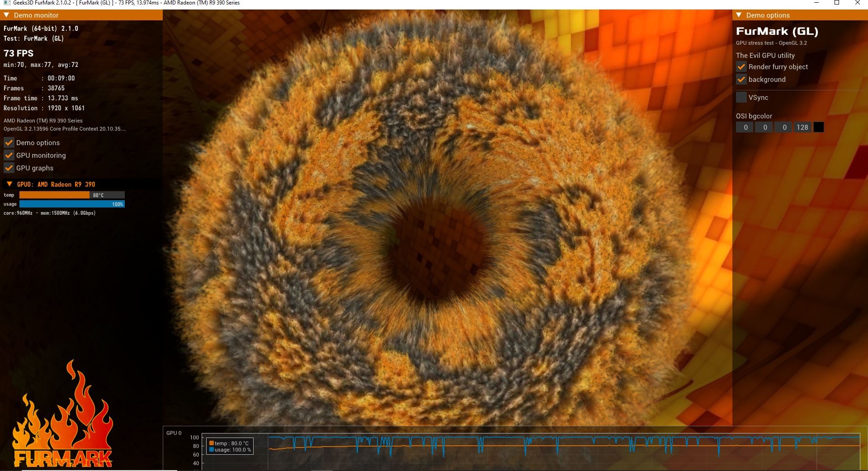Viewport: 868px width, 471px height.
Task: Click the FurMark (64-bit) 2.1.0 line
Action: coord(41,28)
